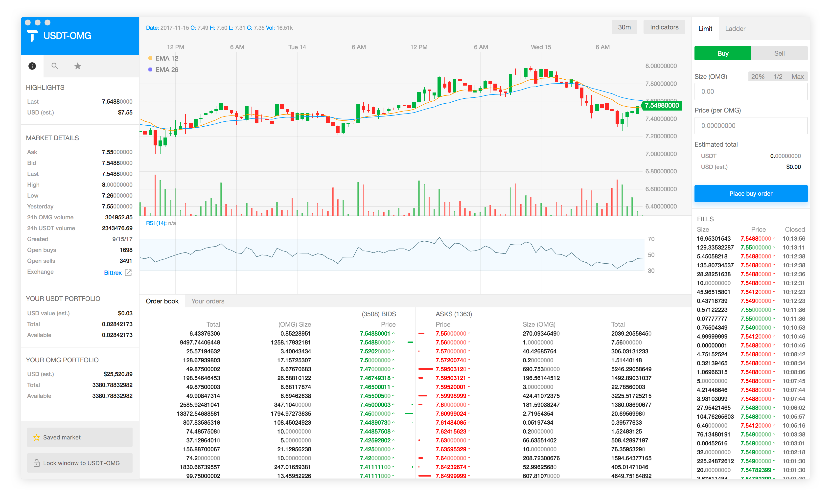Click the star icon on Saved market
Viewport: 831px width, 504px height.
click(36, 437)
